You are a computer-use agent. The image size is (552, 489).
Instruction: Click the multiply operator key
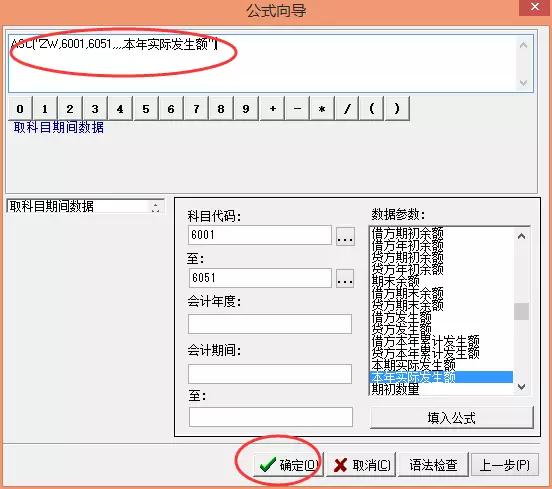[x=322, y=109]
